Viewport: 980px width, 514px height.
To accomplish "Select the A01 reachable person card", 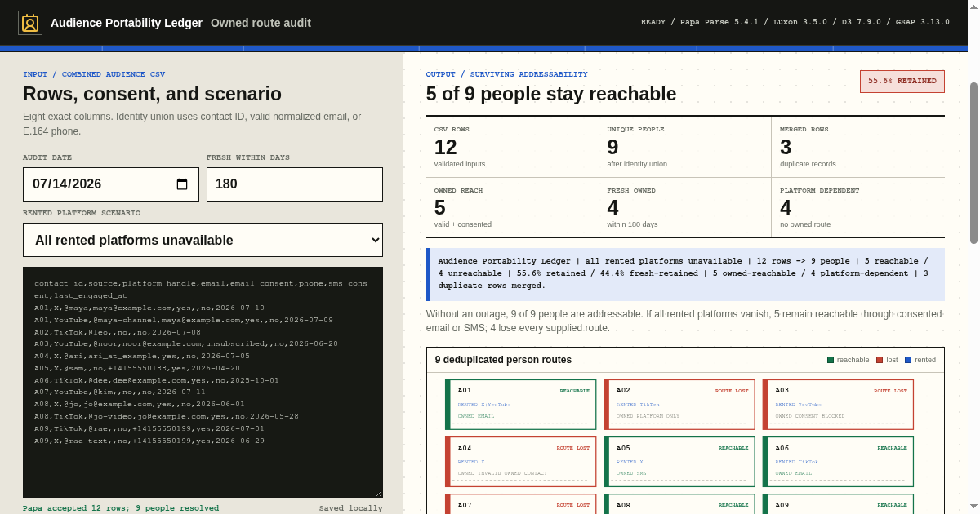I will point(521,405).
